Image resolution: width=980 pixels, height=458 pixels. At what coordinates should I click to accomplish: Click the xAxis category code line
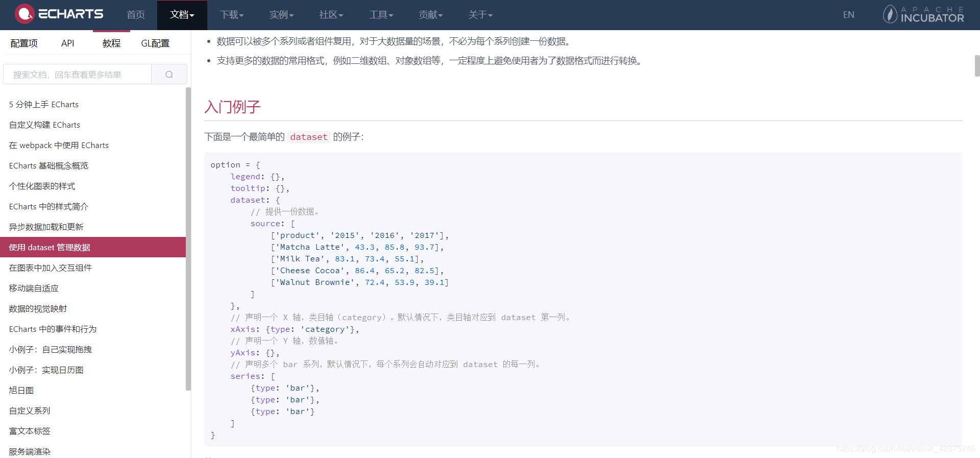[x=295, y=329]
